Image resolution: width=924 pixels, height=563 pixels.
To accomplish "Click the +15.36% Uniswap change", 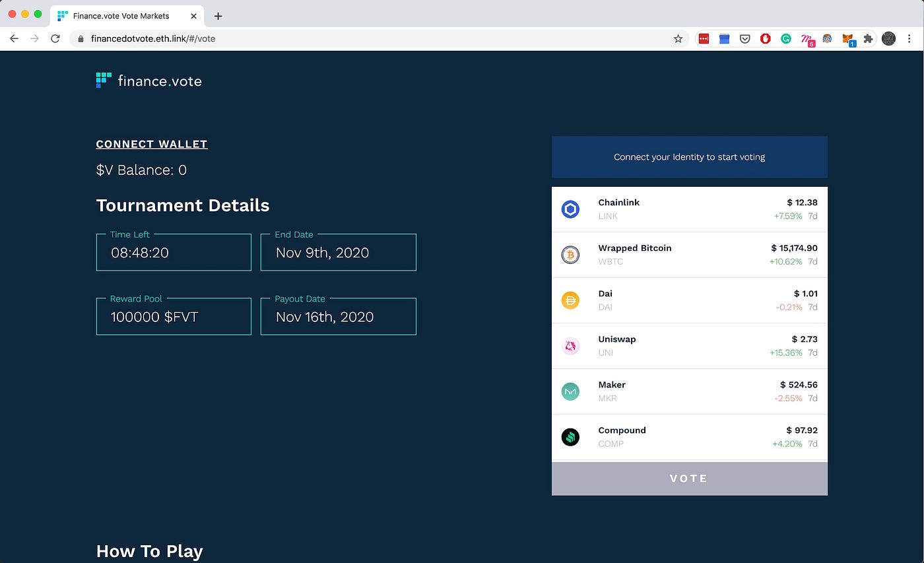I will tap(786, 352).
